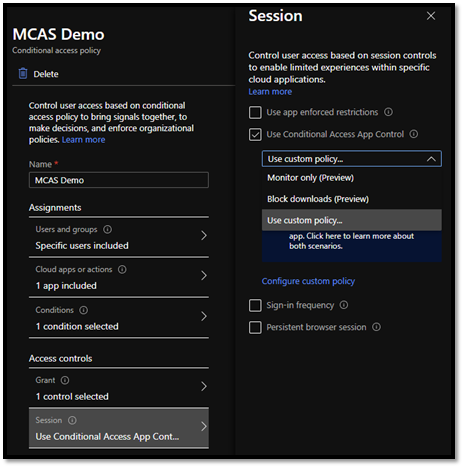Click the Delete trash can icon
The image size is (464, 468).
(23, 74)
